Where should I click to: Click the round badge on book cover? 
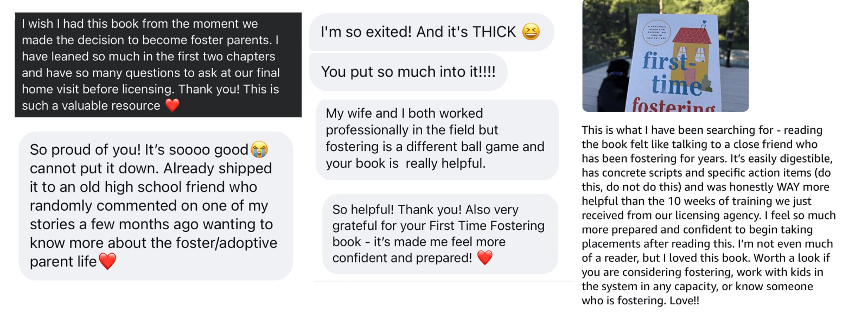pos(656,32)
